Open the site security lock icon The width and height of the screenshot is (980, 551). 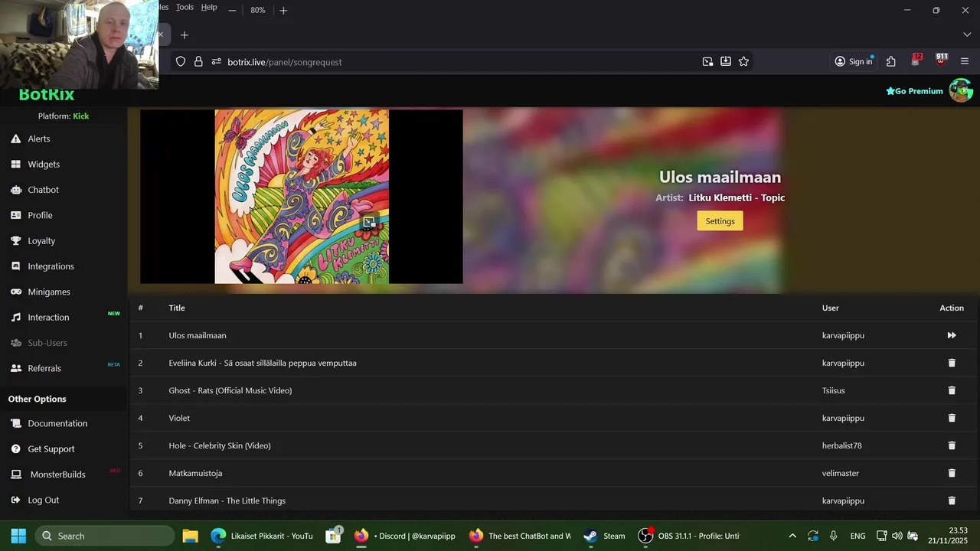click(198, 62)
